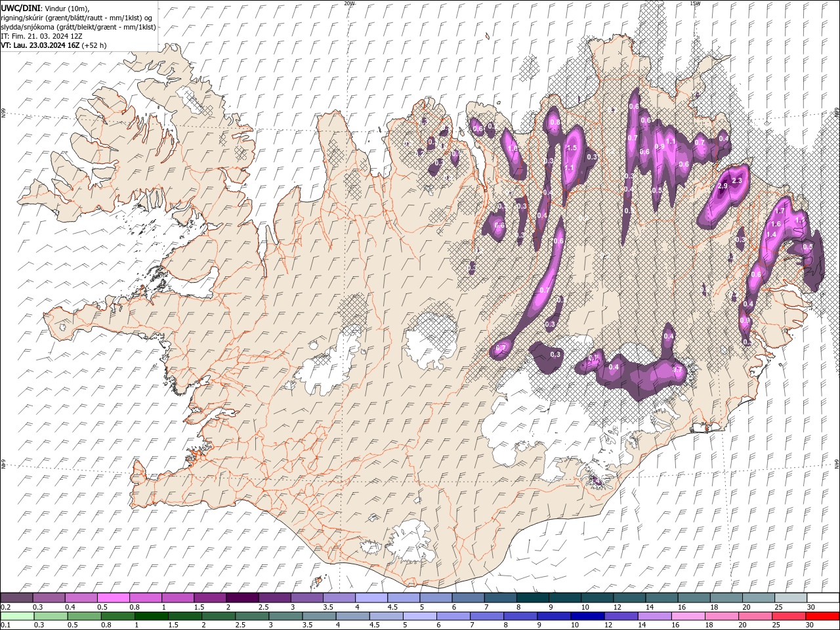This screenshot has width=840, height=630.
Task: Pick the dark purple swatch at 2 in the top legend row
Action: click(x=241, y=598)
